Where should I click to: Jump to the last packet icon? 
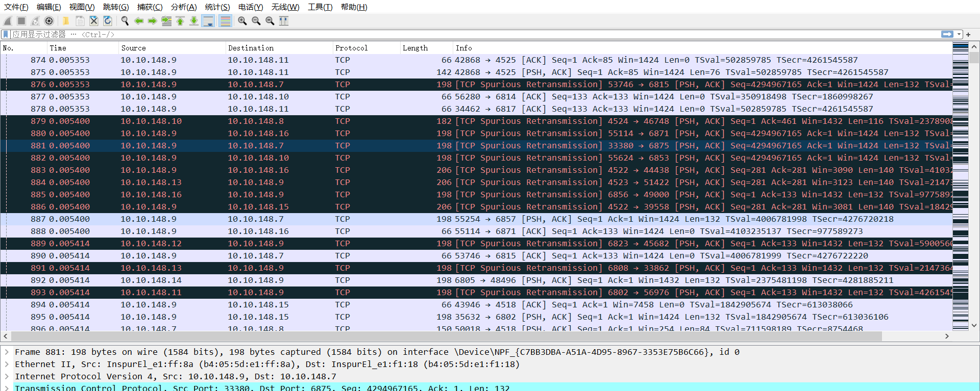pos(194,21)
